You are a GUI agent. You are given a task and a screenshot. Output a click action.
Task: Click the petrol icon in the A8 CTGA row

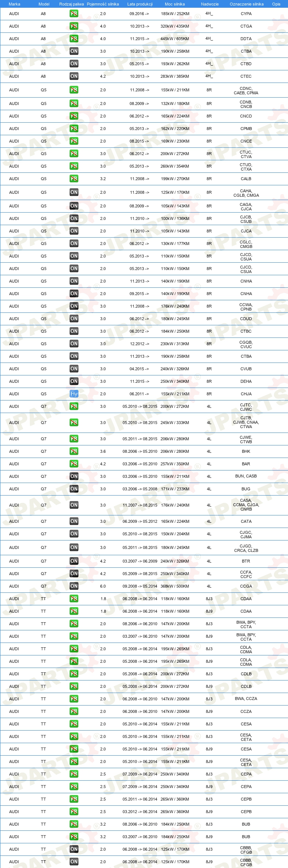74,26
